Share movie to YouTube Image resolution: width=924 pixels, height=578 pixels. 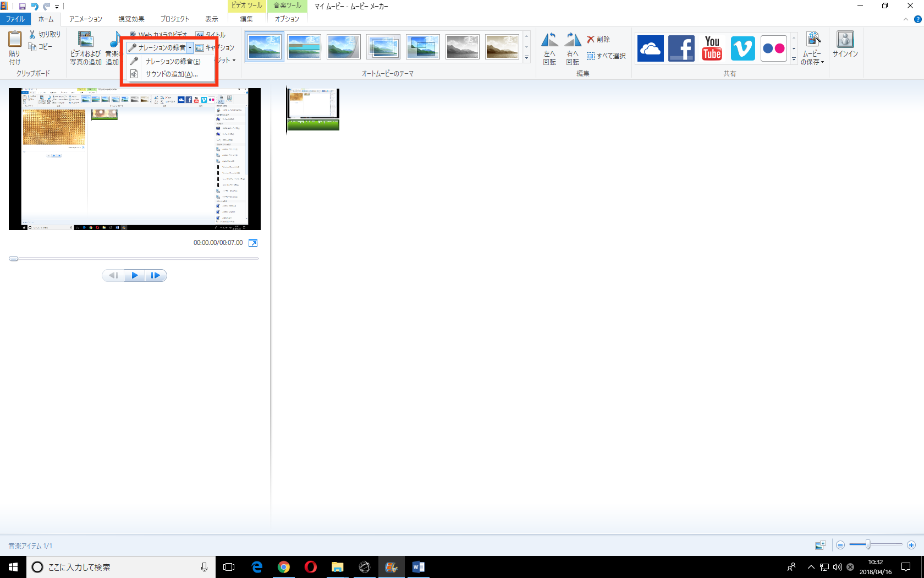(x=712, y=48)
